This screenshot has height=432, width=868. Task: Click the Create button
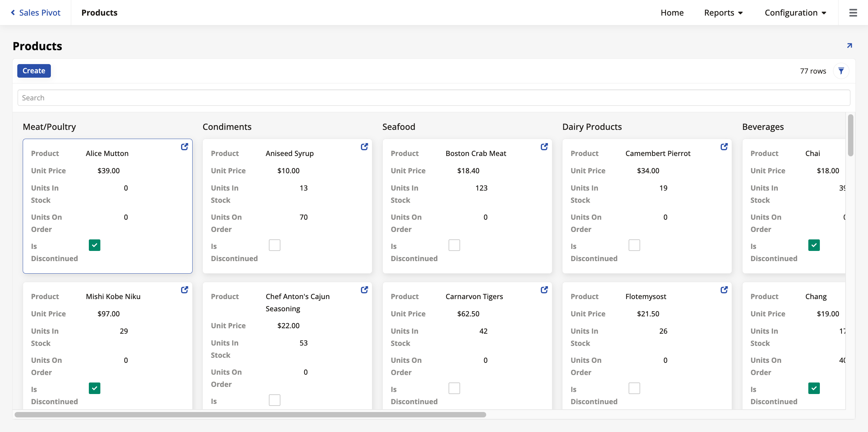coord(34,71)
